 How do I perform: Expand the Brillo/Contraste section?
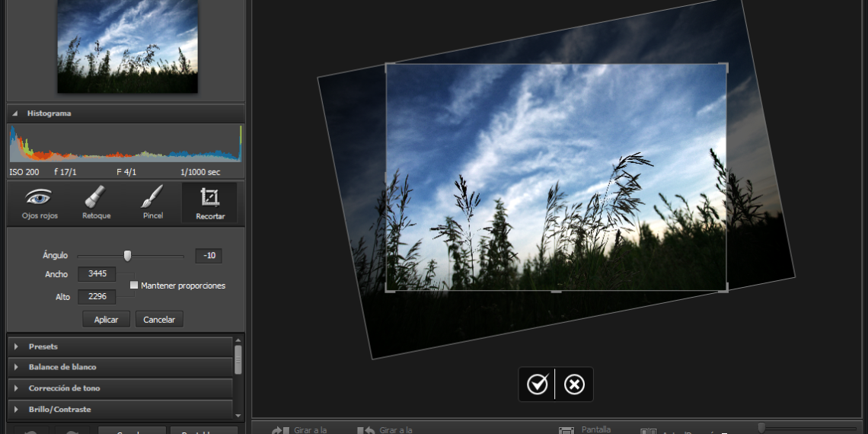pos(120,409)
